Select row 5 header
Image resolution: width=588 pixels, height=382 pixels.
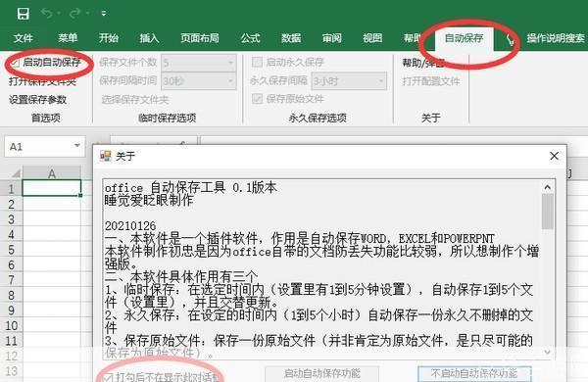(x=11, y=250)
